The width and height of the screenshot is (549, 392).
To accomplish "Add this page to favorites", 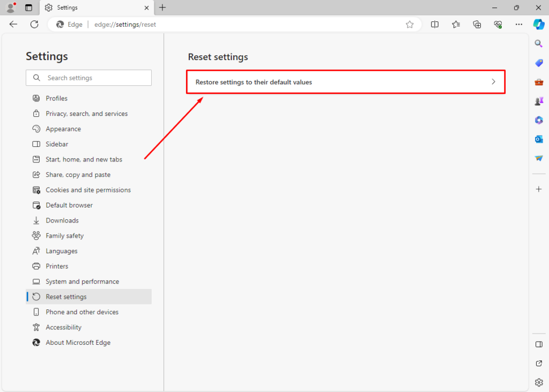I will [x=410, y=24].
